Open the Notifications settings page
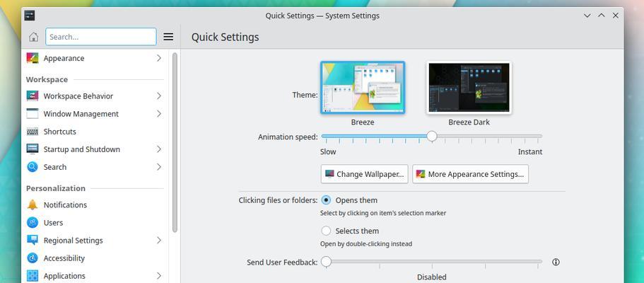The width and height of the screenshot is (644, 283). pyautogui.click(x=95, y=204)
